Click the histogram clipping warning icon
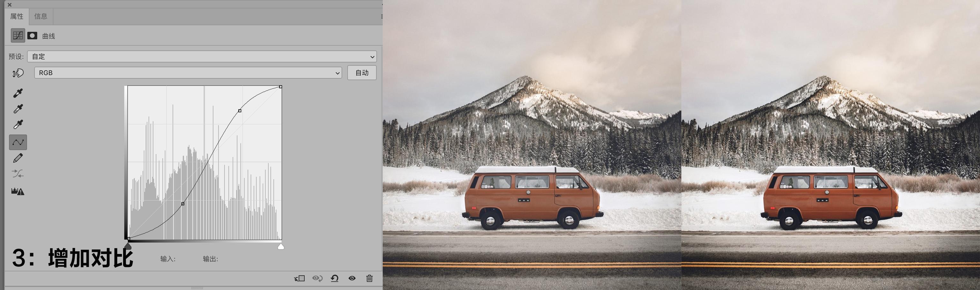 [x=18, y=191]
